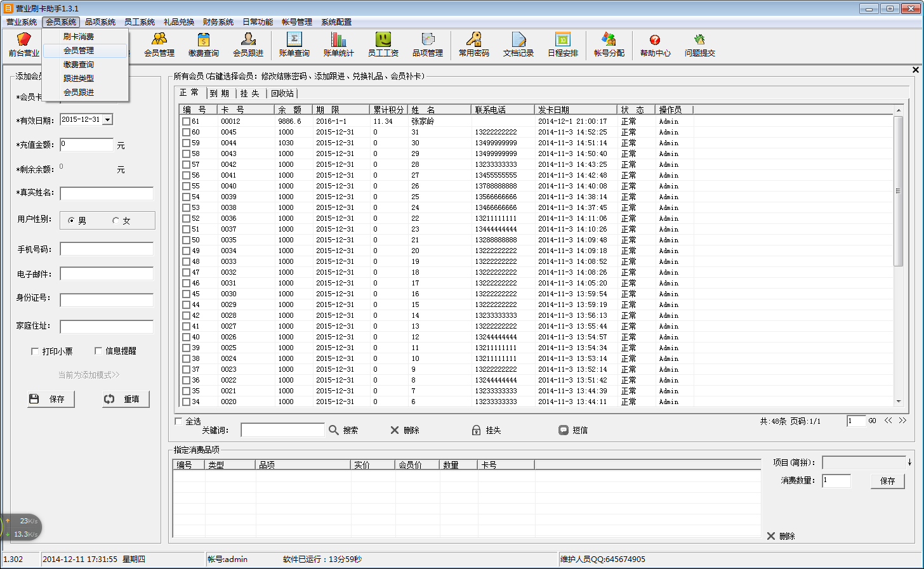The image size is (924, 569).
Task: Open the 前台营业 toolbar icon
Action: pyautogui.click(x=24, y=44)
